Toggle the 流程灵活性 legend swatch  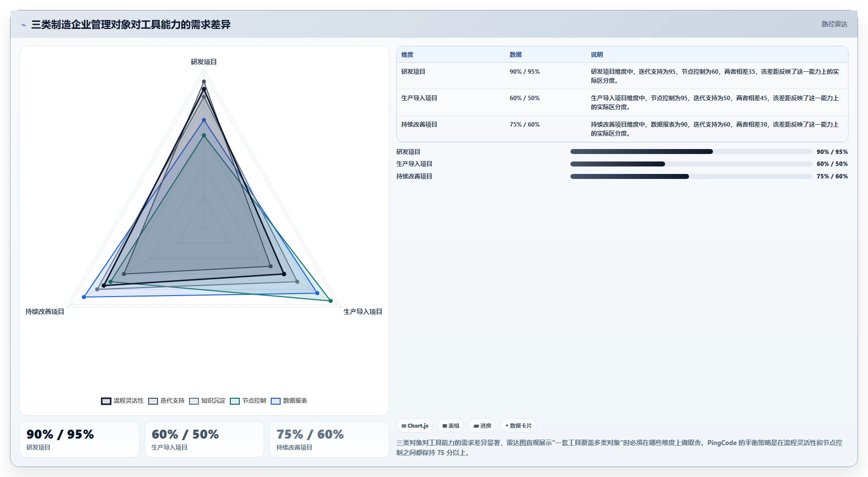[106, 401]
